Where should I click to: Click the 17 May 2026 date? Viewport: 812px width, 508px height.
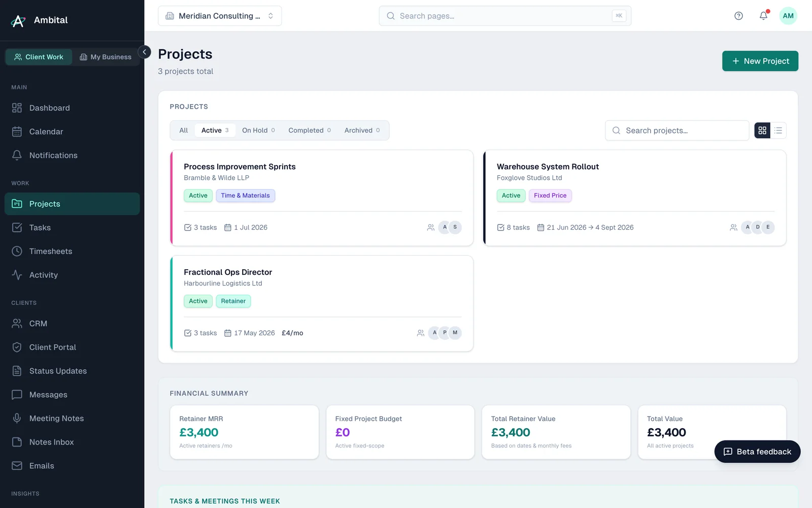click(250, 333)
